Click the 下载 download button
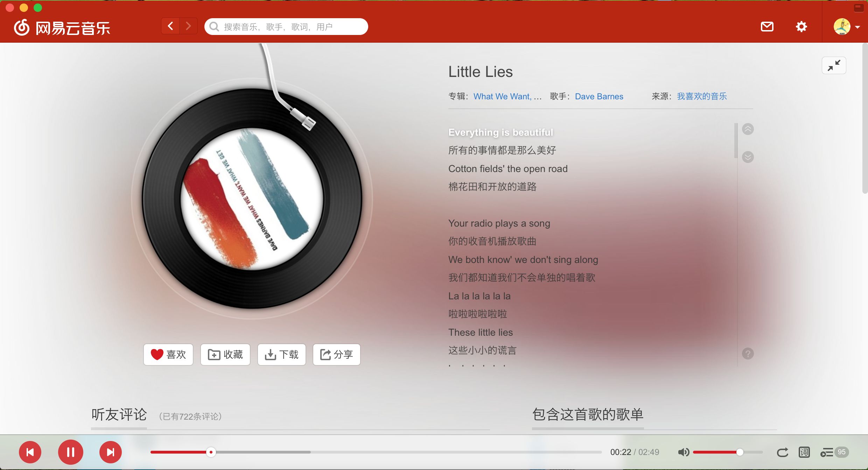The image size is (868, 470). [x=282, y=355]
